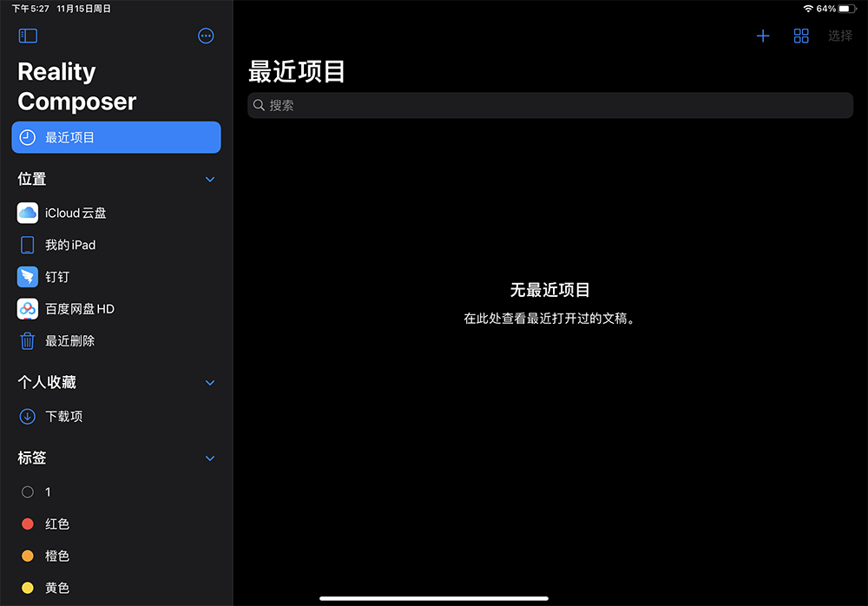Image resolution: width=868 pixels, height=606 pixels.
Task: Tap the battery status icon
Action: click(x=847, y=9)
